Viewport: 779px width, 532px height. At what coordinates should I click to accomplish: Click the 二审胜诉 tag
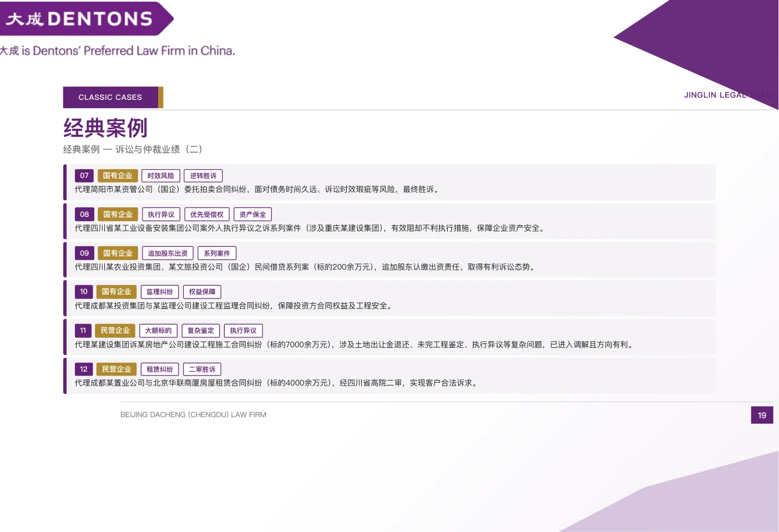(202, 369)
